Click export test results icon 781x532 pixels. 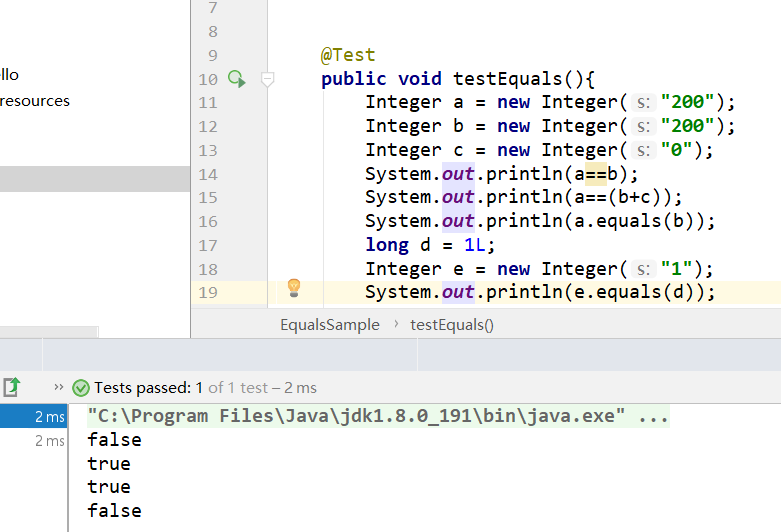[11, 387]
